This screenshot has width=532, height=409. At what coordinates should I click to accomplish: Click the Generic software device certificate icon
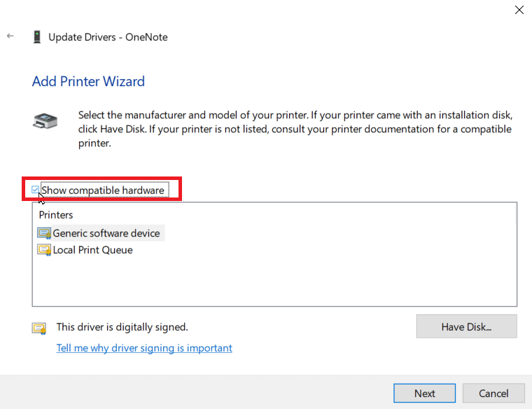click(x=44, y=233)
